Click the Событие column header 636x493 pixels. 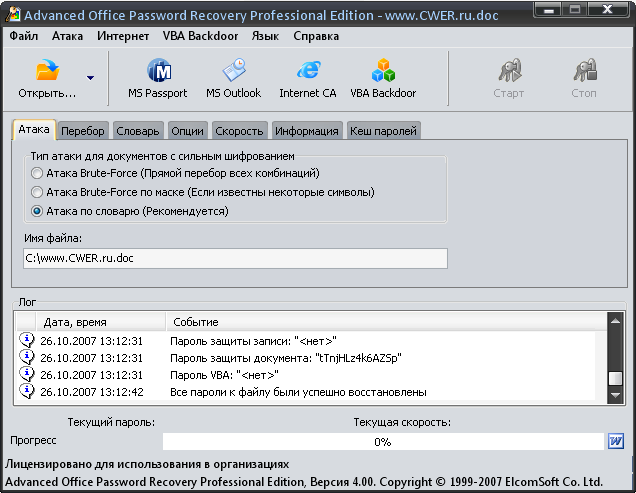(x=196, y=322)
